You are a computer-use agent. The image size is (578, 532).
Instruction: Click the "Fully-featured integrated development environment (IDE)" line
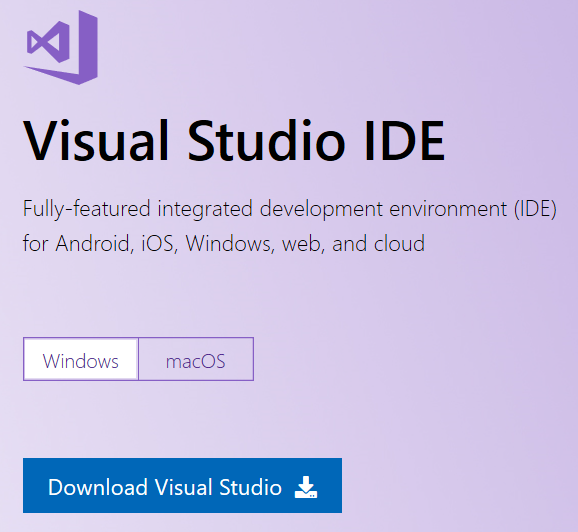pos(290,209)
